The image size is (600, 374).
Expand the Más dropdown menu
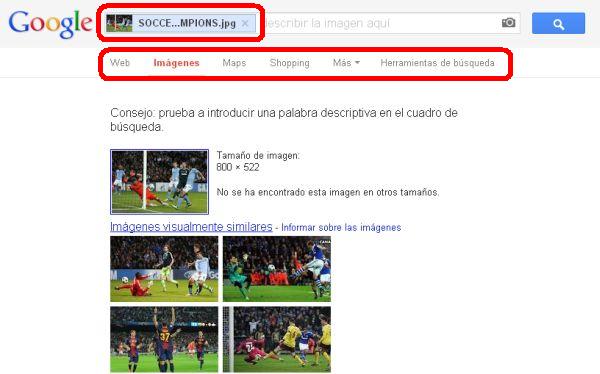click(x=346, y=63)
